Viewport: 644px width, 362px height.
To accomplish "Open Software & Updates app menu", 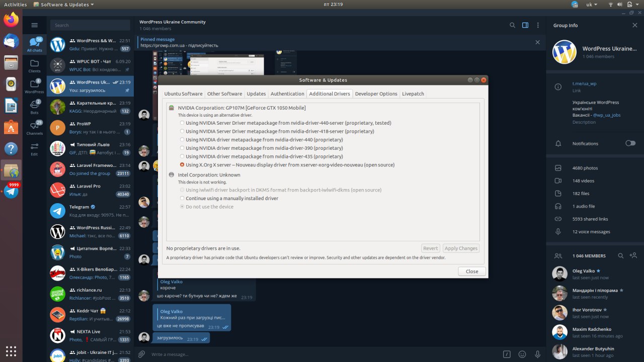I will pos(64,5).
